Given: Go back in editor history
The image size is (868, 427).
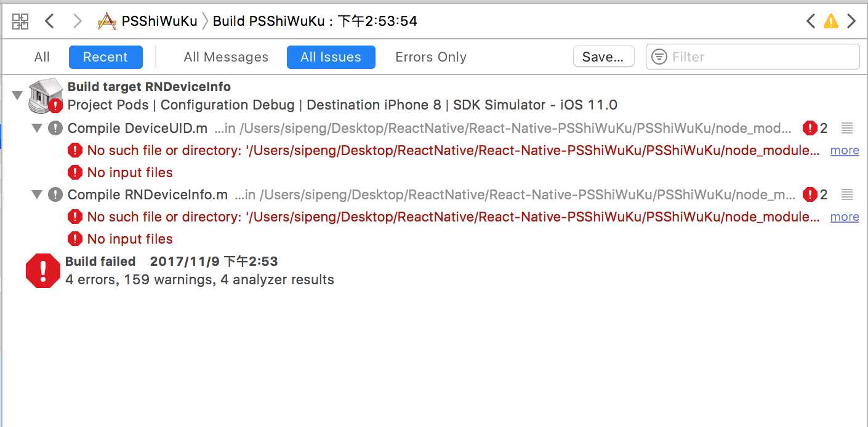Looking at the screenshot, I should click(50, 22).
